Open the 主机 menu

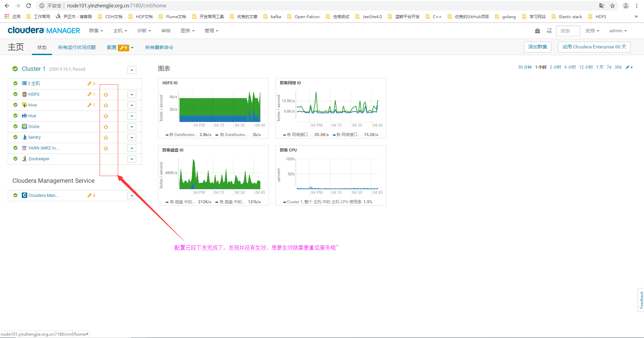coord(120,31)
